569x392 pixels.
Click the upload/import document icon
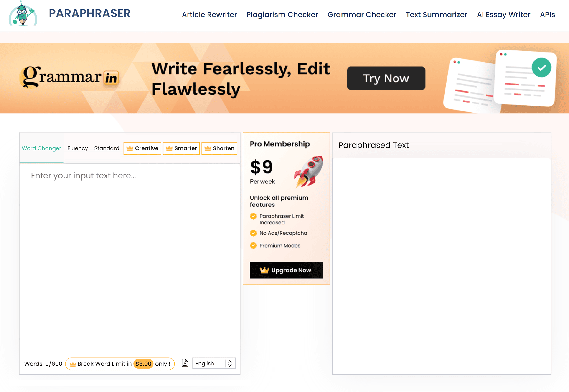(x=185, y=363)
